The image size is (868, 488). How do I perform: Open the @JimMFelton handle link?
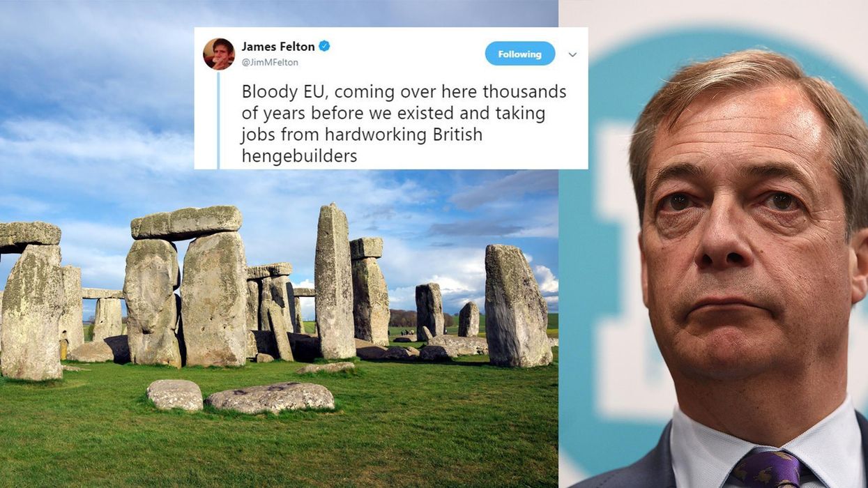(x=270, y=62)
